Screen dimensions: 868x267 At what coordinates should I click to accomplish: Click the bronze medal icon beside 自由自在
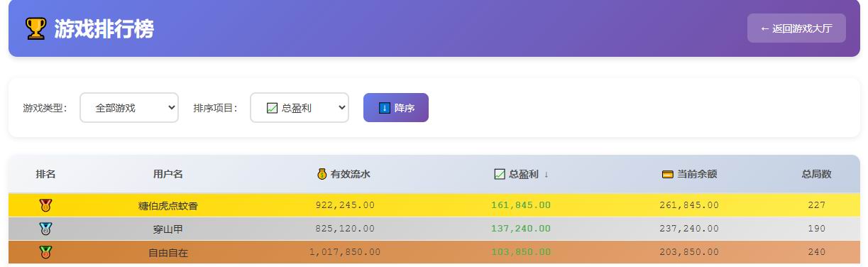(45, 252)
